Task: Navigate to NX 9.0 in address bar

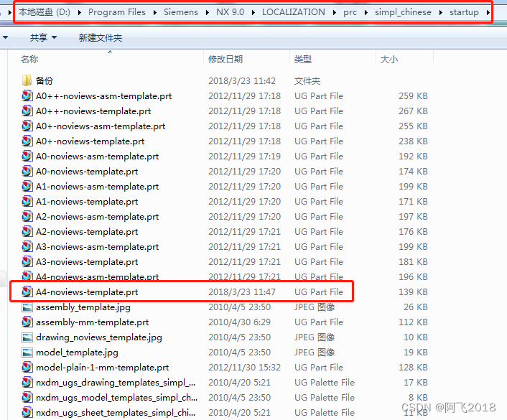Action: point(230,12)
